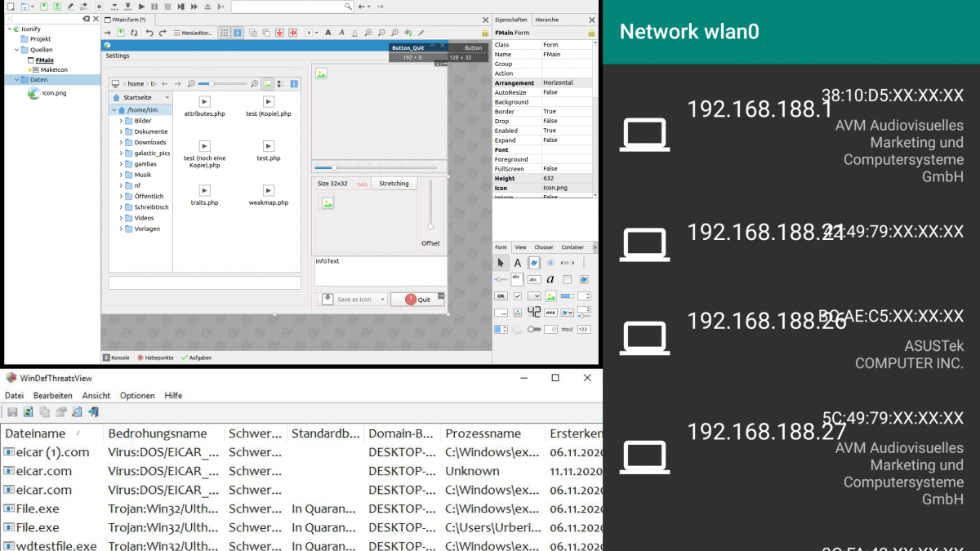Image resolution: width=980 pixels, height=551 pixels.
Task: Run the project with the Play toolbar icon
Action: [141, 7]
